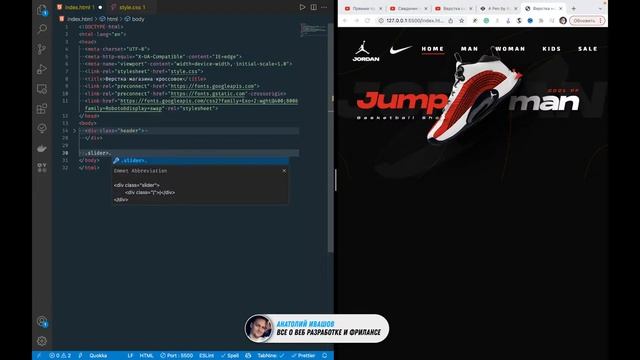Click the html breadcrumb item

(x=109, y=19)
